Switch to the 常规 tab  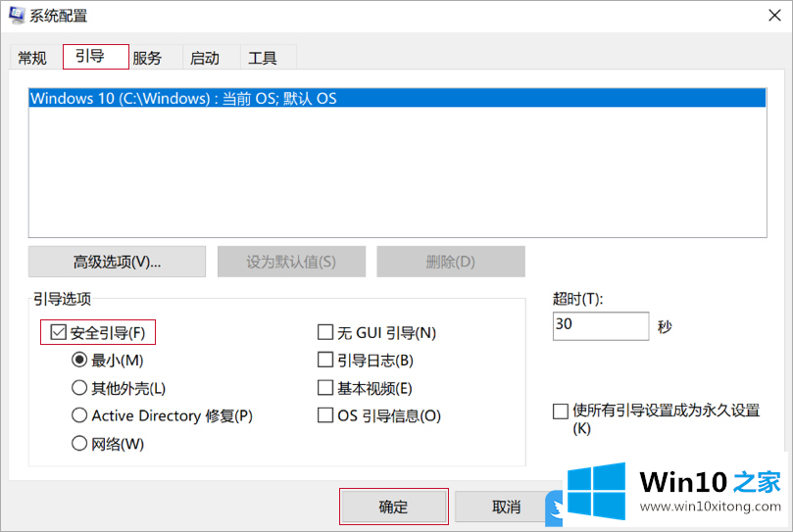click(32, 58)
